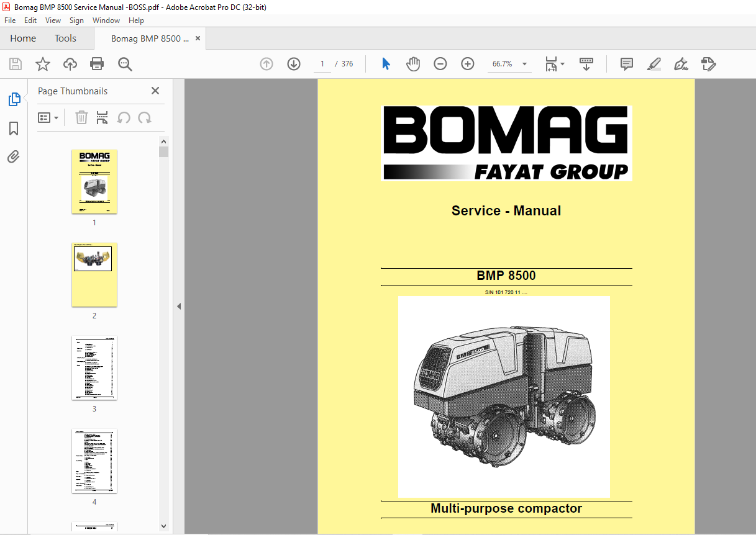
Task: Open the Attachments paperclip pane
Action: pyautogui.click(x=14, y=156)
